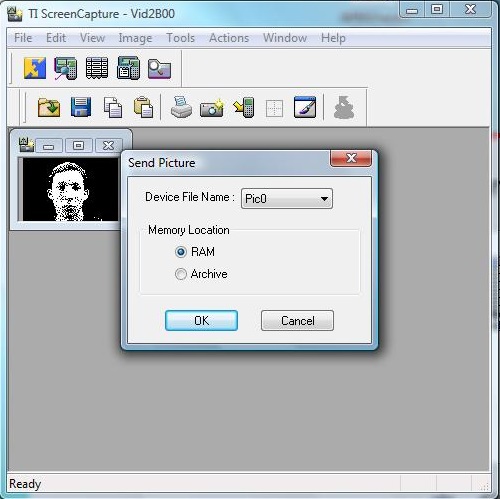Click the Memory Location group label
The width and height of the screenshot is (500, 499).
[189, 230]
